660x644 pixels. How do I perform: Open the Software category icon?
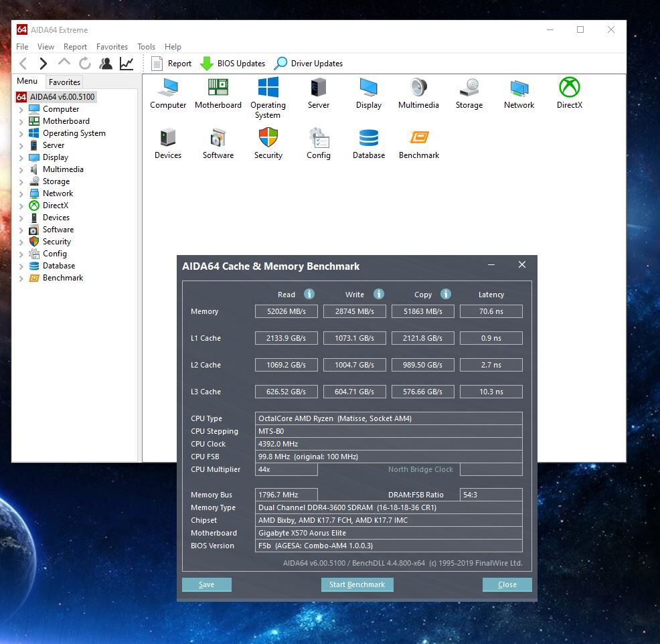218,143
